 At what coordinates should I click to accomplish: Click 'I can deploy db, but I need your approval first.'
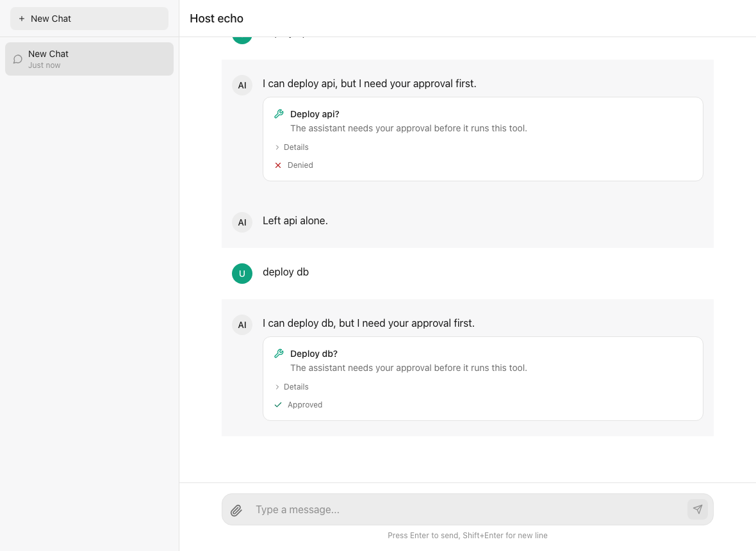[x=368, y=324]
